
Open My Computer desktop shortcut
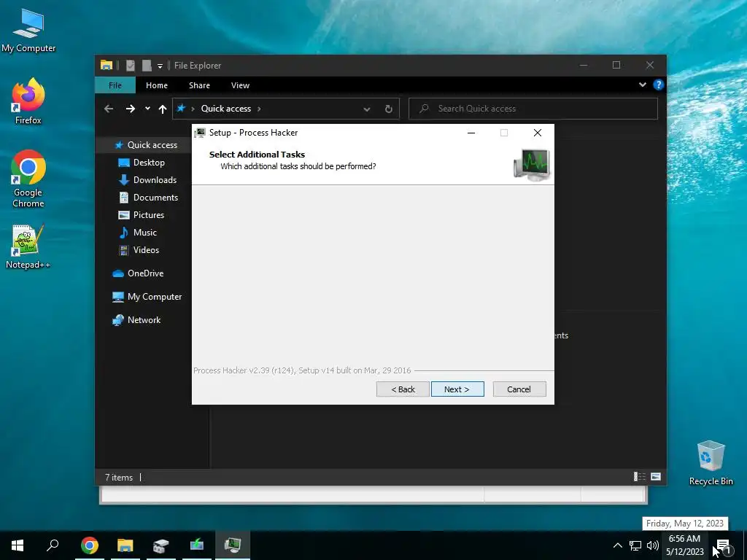(28, 31)
